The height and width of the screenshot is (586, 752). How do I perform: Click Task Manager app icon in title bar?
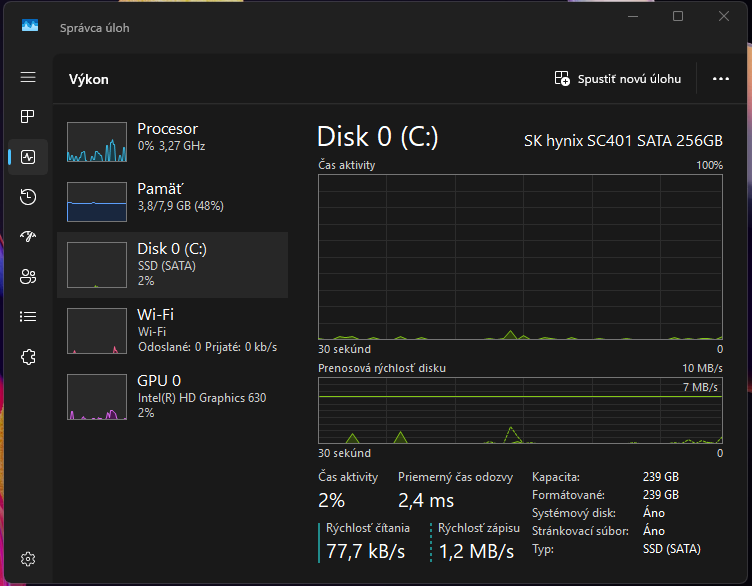pos(29,27)
